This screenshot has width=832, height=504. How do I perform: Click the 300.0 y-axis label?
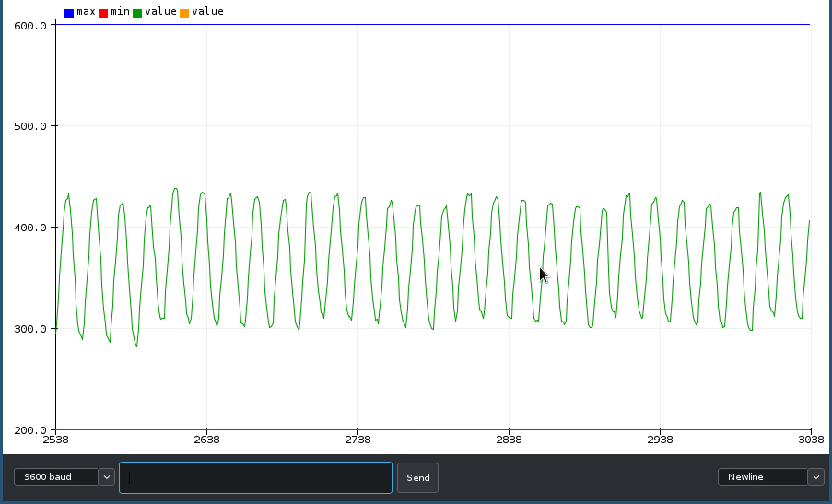(30, 329)
